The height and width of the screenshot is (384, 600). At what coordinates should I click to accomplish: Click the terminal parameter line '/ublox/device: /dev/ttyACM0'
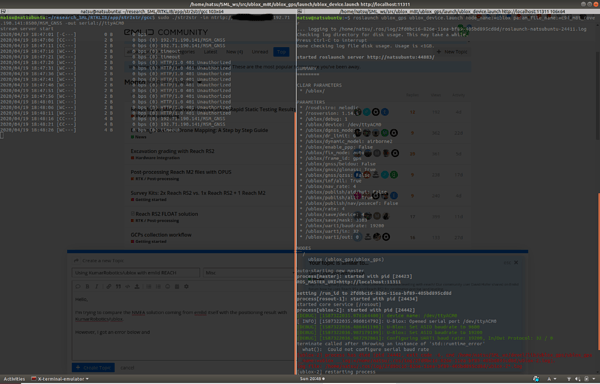[343, 124]
